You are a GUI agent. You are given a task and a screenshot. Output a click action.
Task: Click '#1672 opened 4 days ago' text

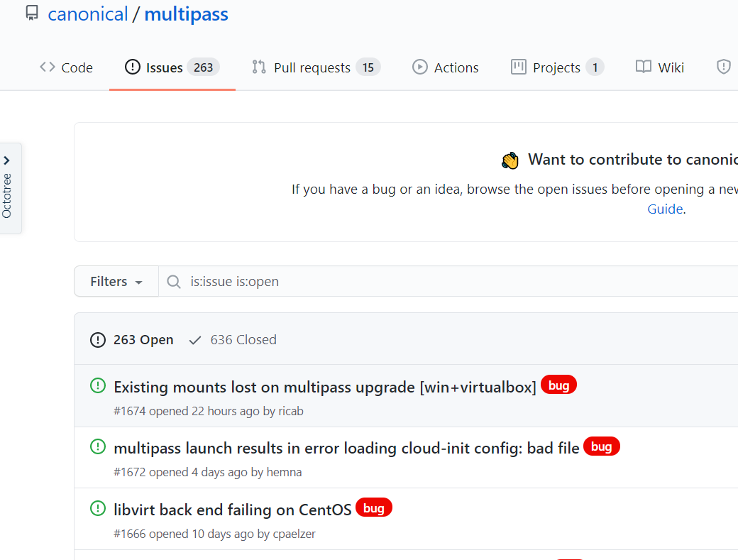point(180,473)
